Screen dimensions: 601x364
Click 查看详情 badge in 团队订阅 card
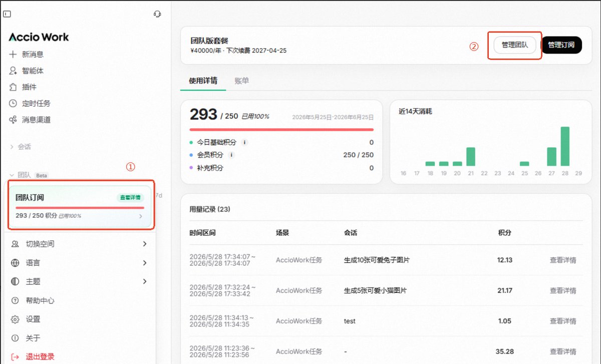pos(130,198)
